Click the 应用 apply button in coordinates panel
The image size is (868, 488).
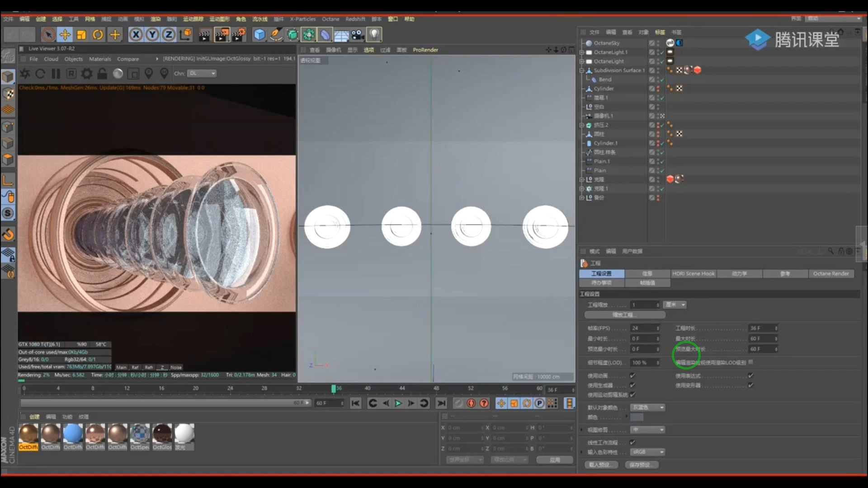pos(555,460)
